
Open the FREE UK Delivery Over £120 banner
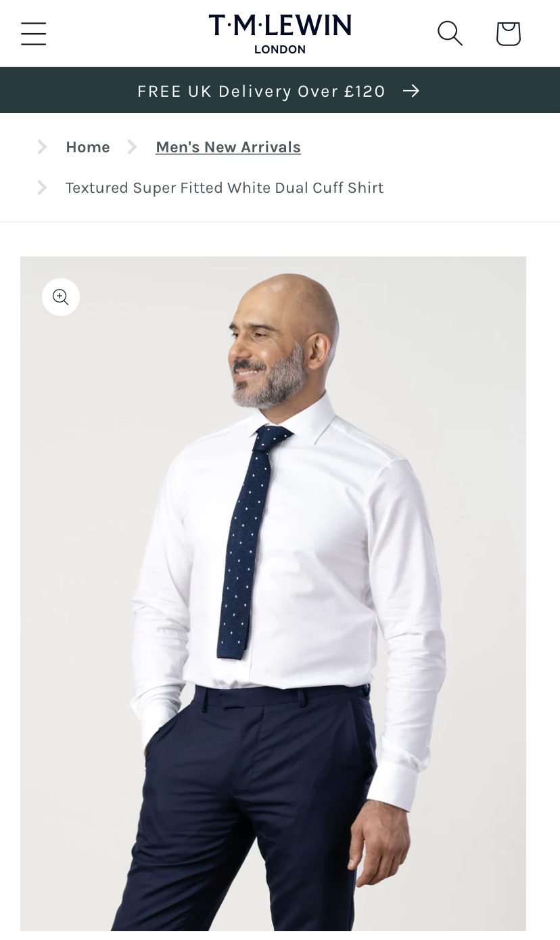pos(280,91)
